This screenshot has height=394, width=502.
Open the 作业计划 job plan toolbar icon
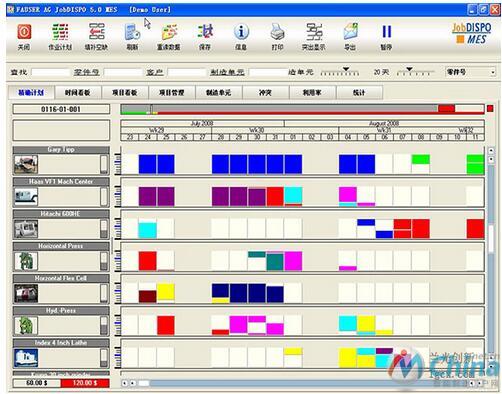(60, 32)
